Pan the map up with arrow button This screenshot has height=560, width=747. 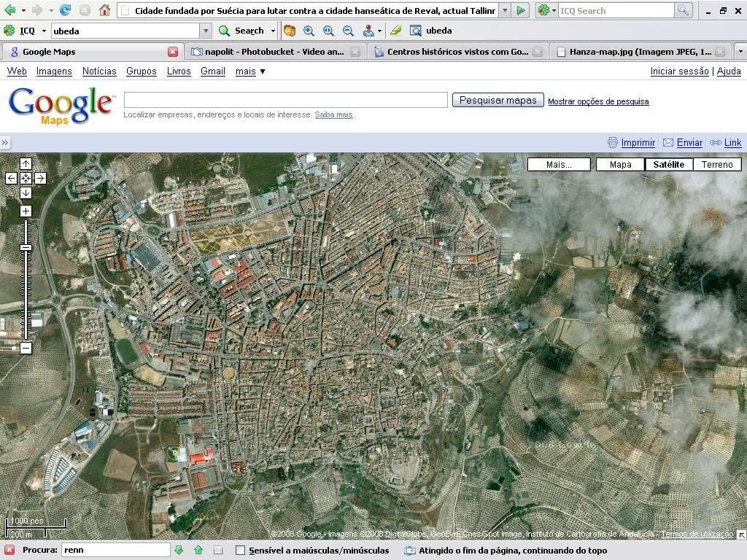pyautogui.click(x=26, y=164)
